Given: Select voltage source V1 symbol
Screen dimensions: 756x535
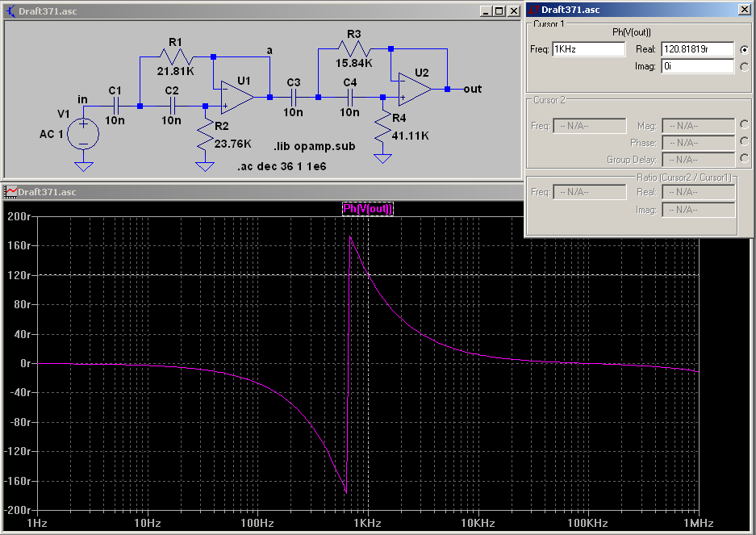Looking at the screenshot, I should point(83,134).
